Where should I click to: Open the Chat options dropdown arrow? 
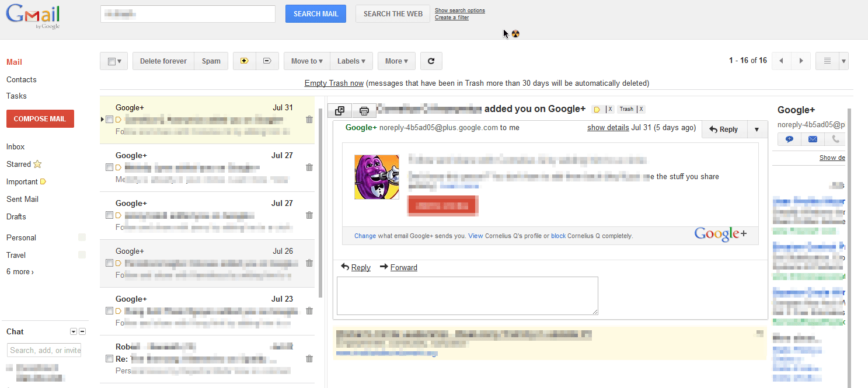[x=74, y=331]
